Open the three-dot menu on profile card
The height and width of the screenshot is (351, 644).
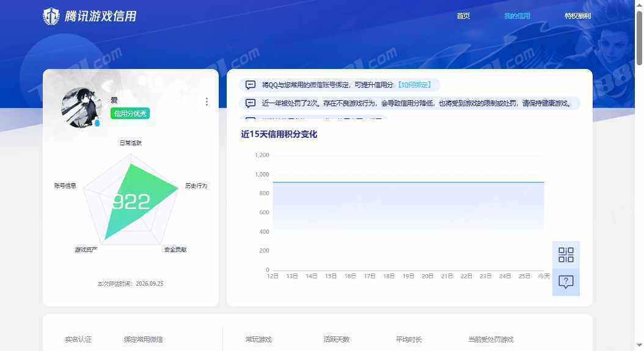pos(207,101)
